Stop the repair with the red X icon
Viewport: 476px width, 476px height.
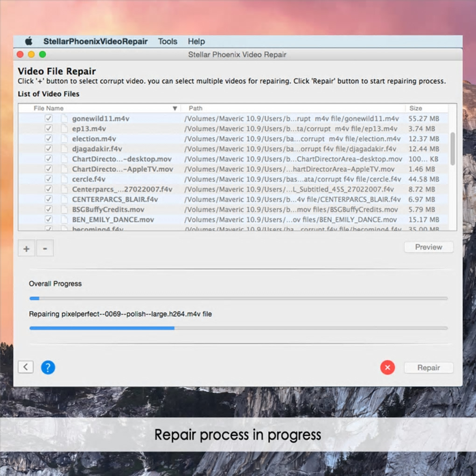pyautogui.click(x=387, y=368)
